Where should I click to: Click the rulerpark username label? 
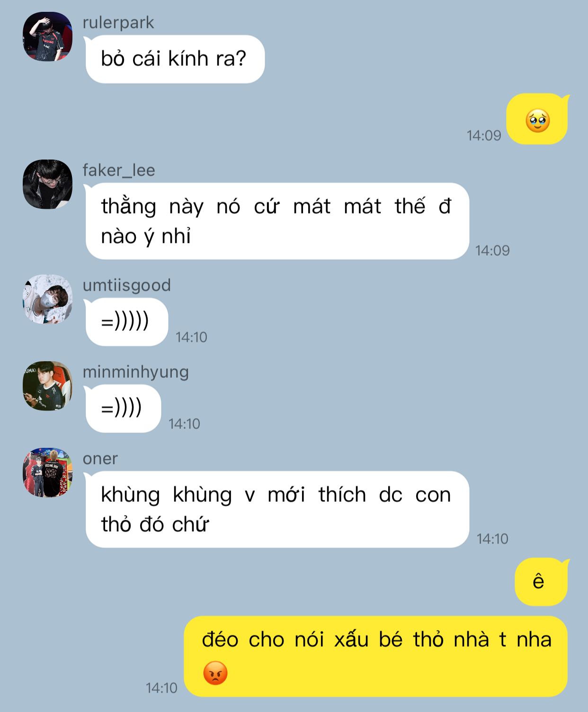118,23
